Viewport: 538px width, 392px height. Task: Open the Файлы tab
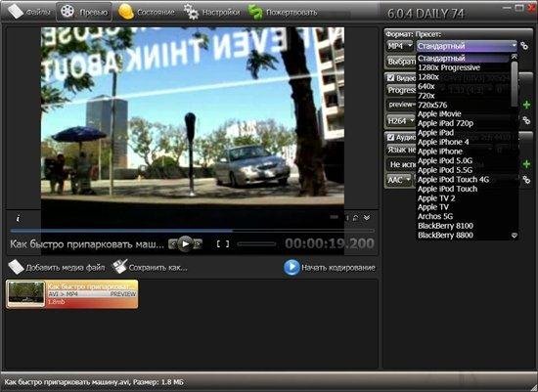29,12
